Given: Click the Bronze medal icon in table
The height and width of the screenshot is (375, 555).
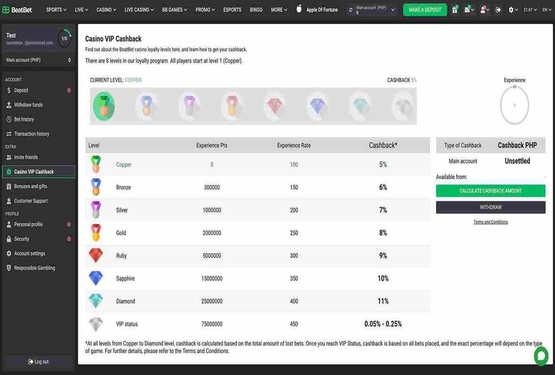Looking at the screenshot, I should click(x=96, y=187).
